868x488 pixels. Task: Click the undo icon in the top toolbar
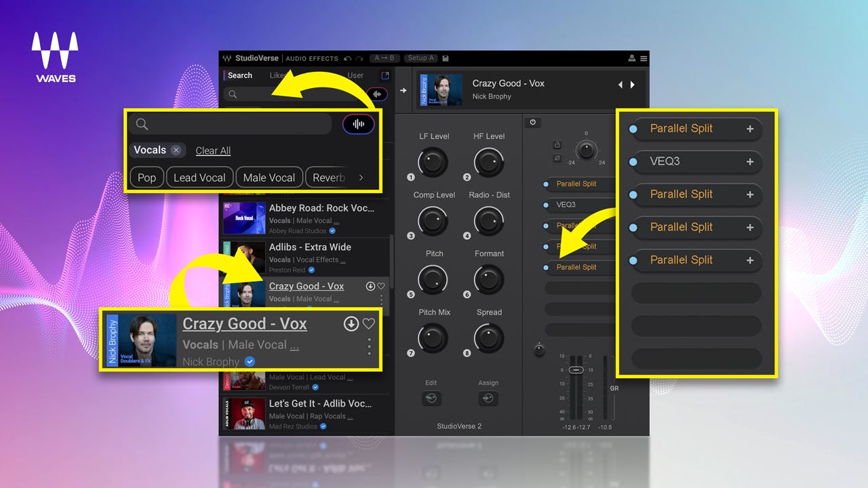(347, 57)
